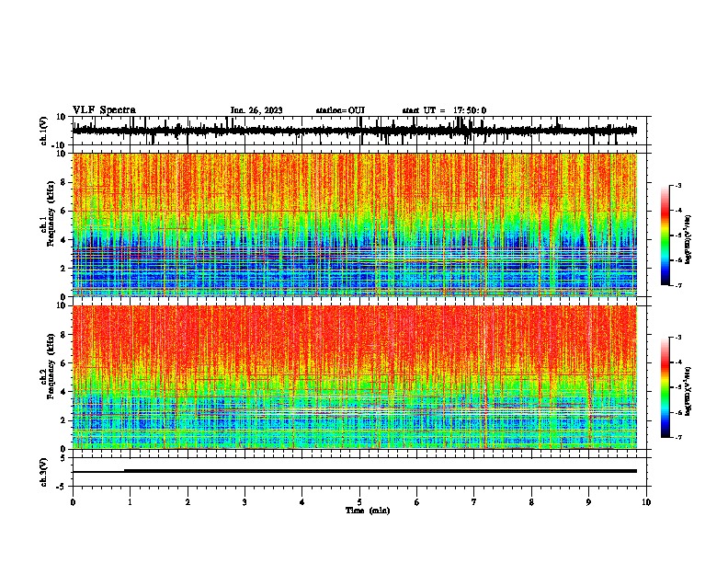Click the time axis tick label "6"

point(417,502)
